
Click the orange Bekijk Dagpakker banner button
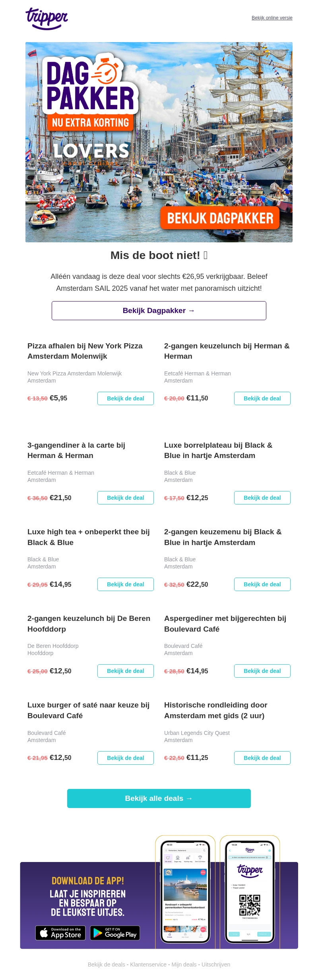tap(220, 218)
